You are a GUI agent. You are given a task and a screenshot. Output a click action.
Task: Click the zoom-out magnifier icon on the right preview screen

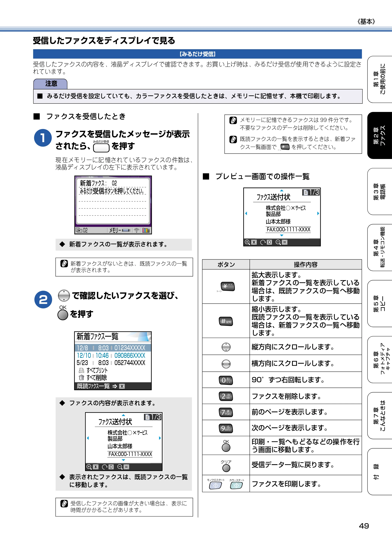(x=278, y=242)
